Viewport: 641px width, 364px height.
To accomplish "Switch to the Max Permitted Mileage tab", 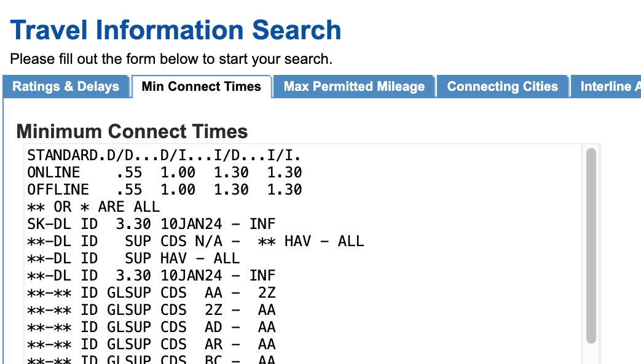I will 354,86.
